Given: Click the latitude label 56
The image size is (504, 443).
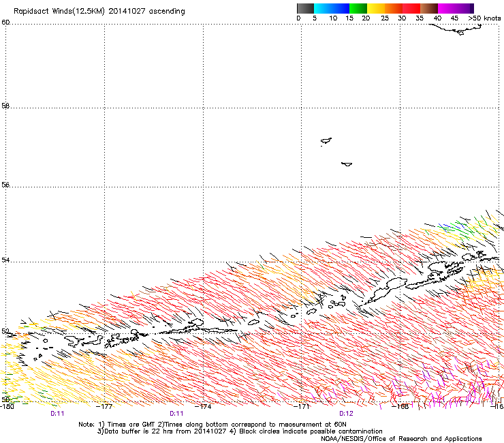Looking at the screenshot, I should [5, 185].
